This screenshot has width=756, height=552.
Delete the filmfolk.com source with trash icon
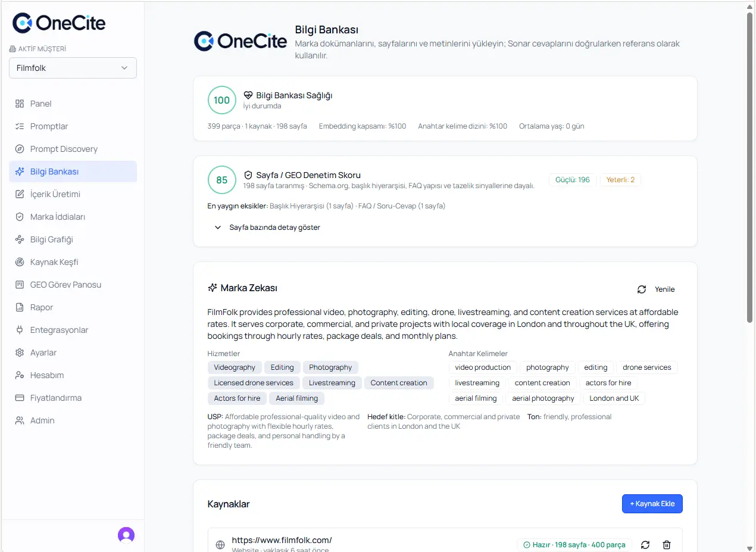point(667,545)
